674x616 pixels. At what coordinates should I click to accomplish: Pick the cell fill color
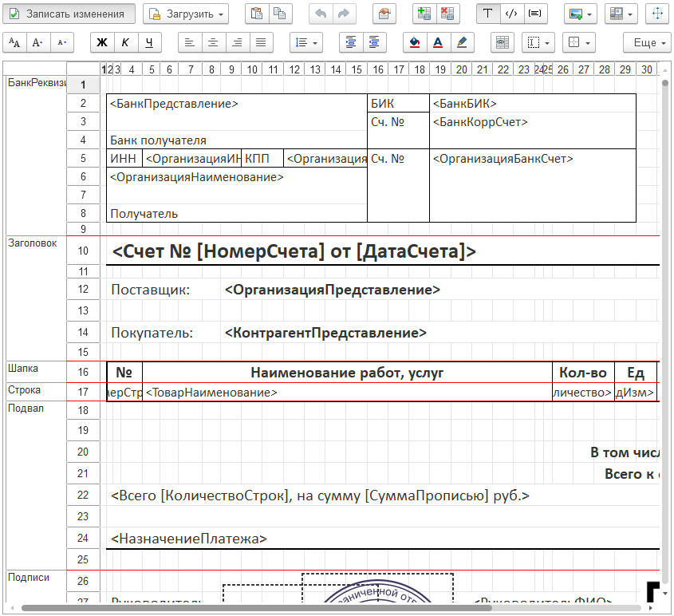click(x=415, y=42)
